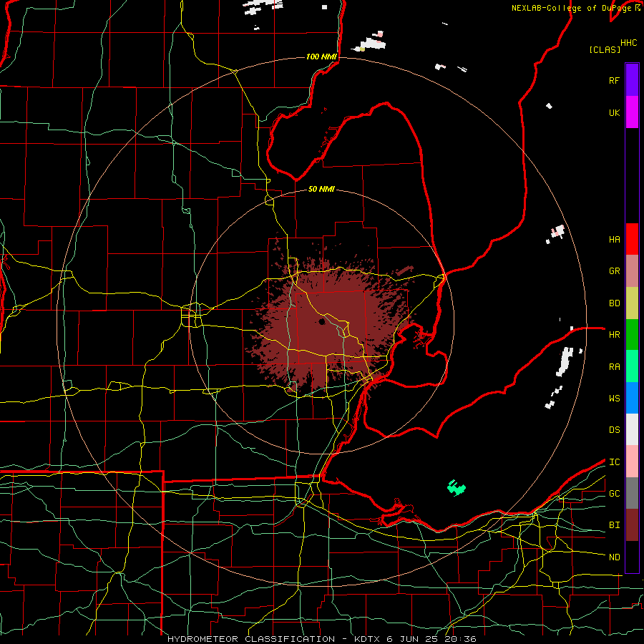Click the HA label text in legend
This screenshot has height=644, width=644.
tap(614, 240)
